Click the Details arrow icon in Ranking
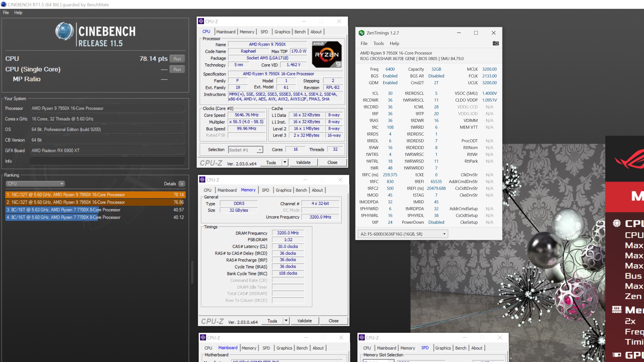This screenshot has height=362, width=644. click(182, 184)
